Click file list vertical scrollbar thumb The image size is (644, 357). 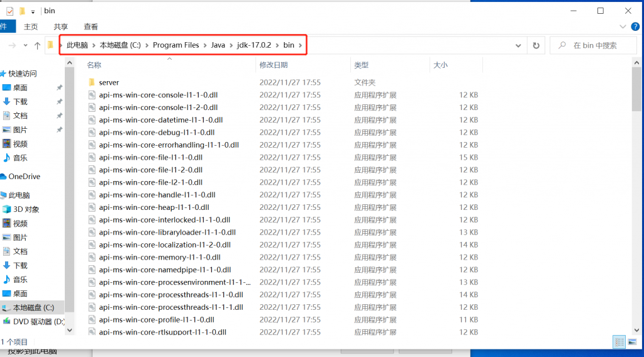[636, 89]
